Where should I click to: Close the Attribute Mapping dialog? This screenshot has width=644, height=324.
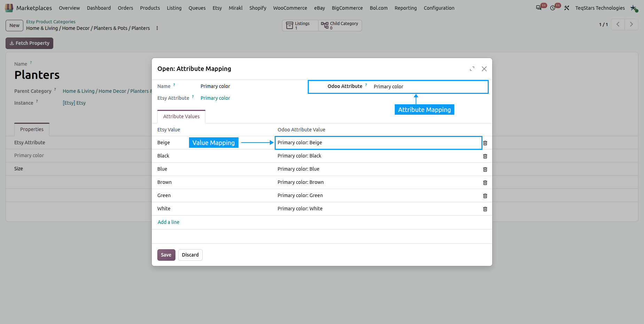(x=484, y=69)
